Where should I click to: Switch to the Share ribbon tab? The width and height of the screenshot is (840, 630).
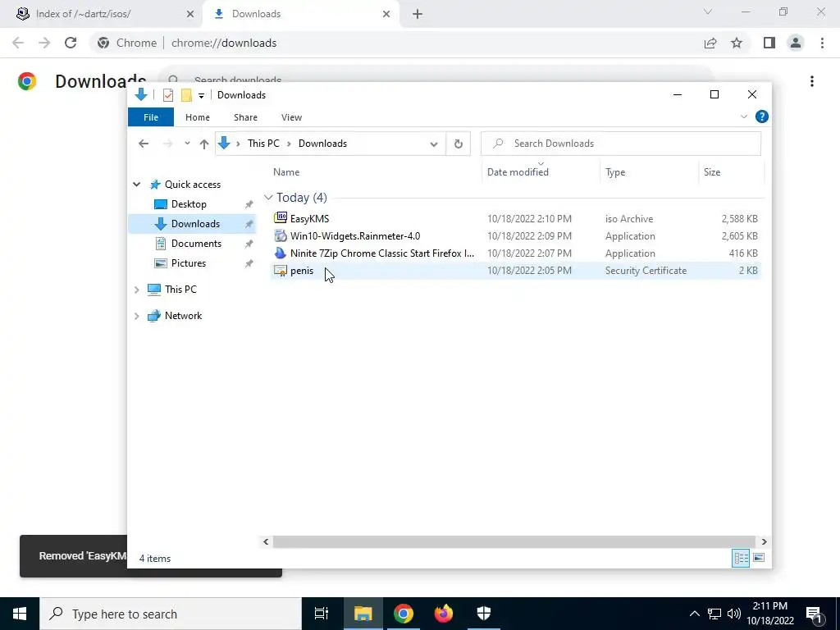[x=245, y=117]
